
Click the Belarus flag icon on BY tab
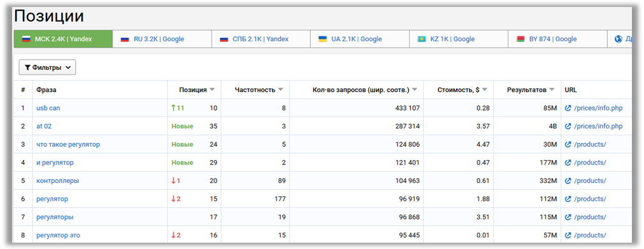[x=521, y=39]
